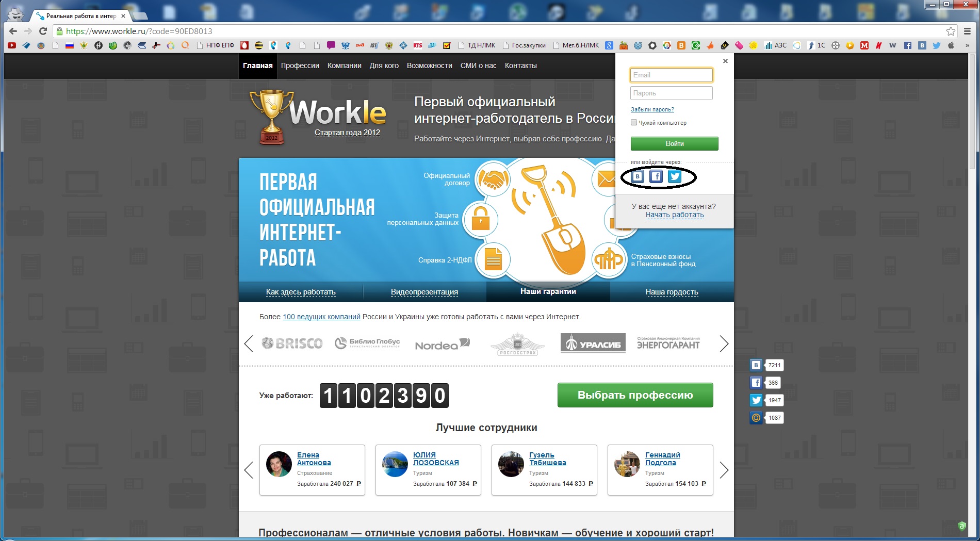Image resolution: width=980 pixels, height=541 pixels.
Task: Open the Beeline striped bookmark icon
Action: pyautogui.click(x=259, y=45)
